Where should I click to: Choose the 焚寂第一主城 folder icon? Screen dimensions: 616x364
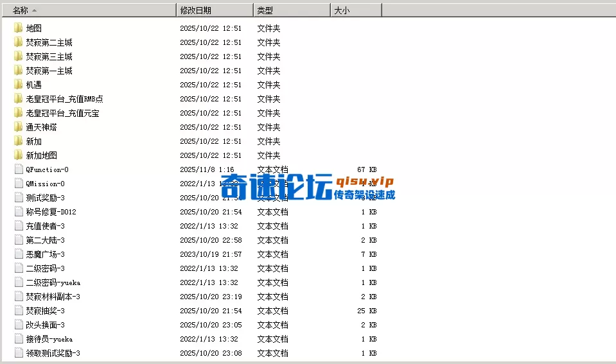(x=18, y=70)
